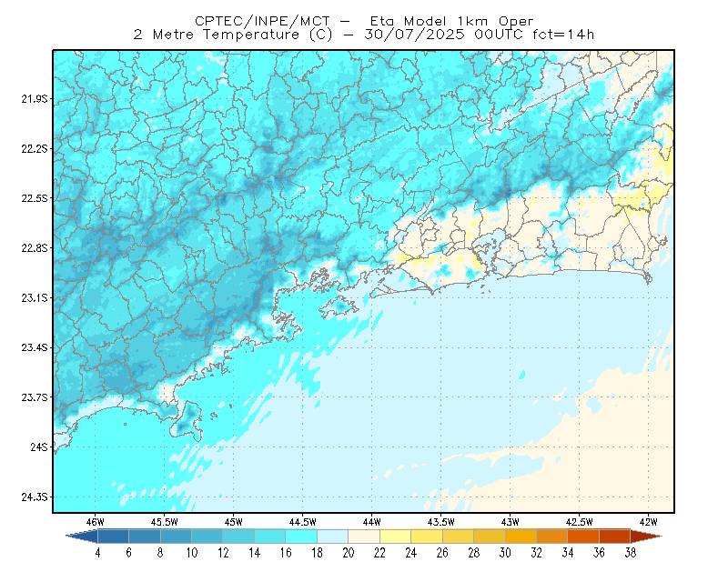
Task: Select the 18-20 light blue color swatch
Action: (333, 537)
